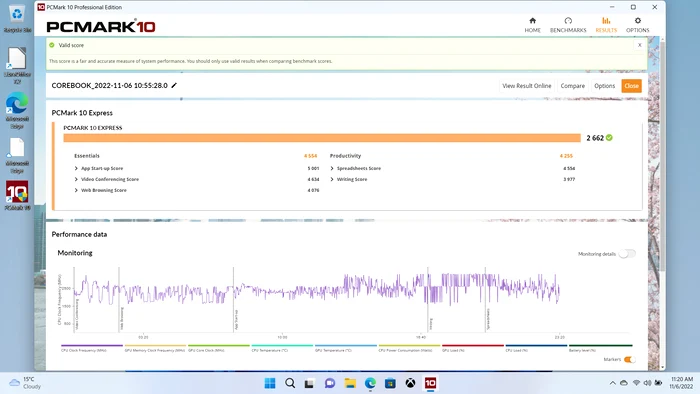
Task: Enable the Monitoring details toggle
Action: (x=627, y=253)
